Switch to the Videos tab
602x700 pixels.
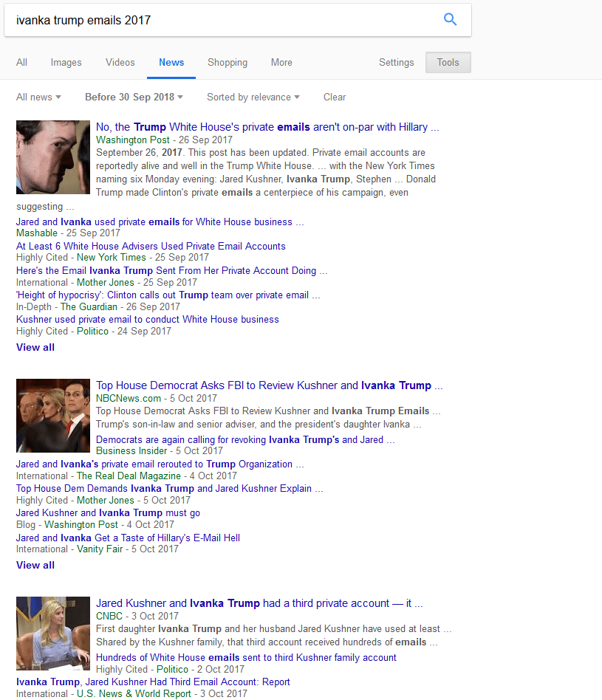(120, 63)
